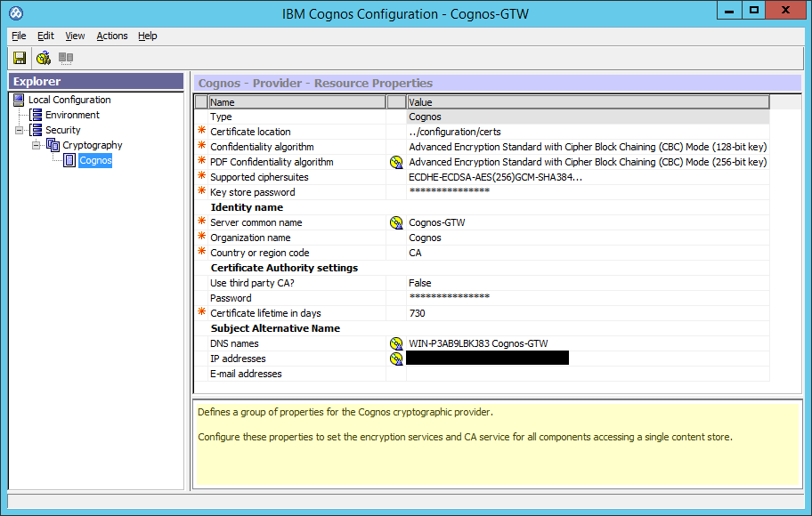Click the edit icon for DNS names
Screen dimensions: 812x516
click(x=396, y=343)
